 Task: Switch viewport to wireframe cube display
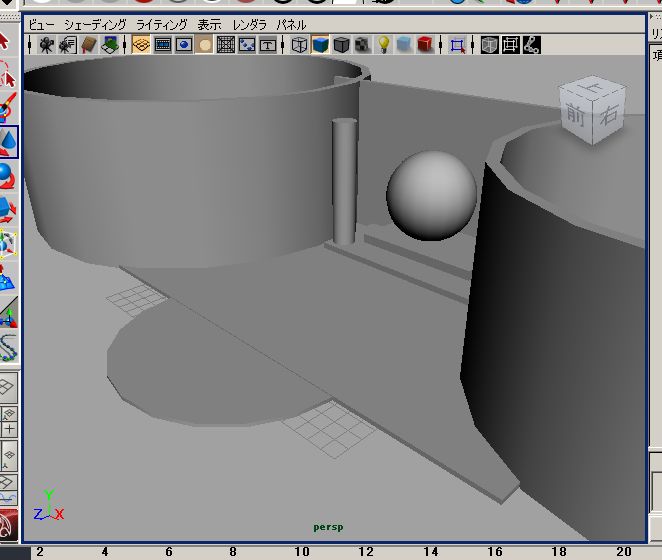pyautogui.click(x=299, y=45)
